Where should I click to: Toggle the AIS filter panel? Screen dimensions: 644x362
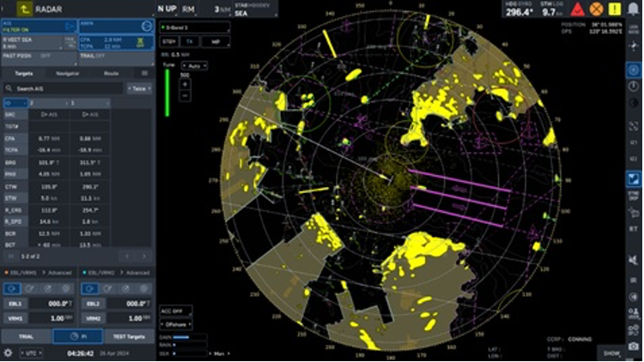[39, 27]
